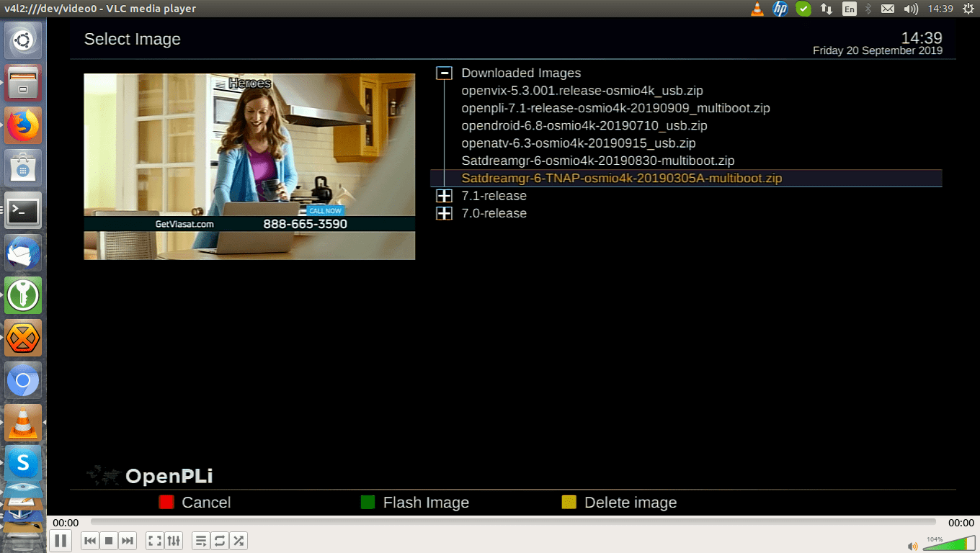
Task: Pause playback with the pause button
Action: click(x=61, y=540)
